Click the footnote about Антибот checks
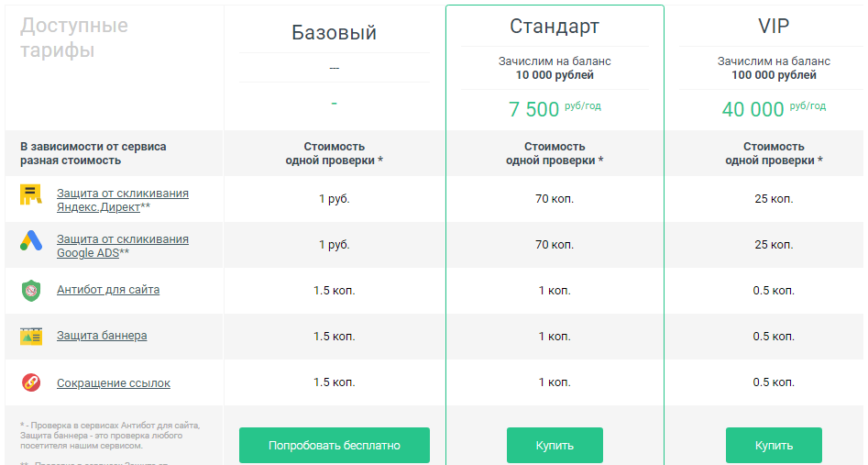This screenshot has width=868, height=465. [x=109, y=434]
